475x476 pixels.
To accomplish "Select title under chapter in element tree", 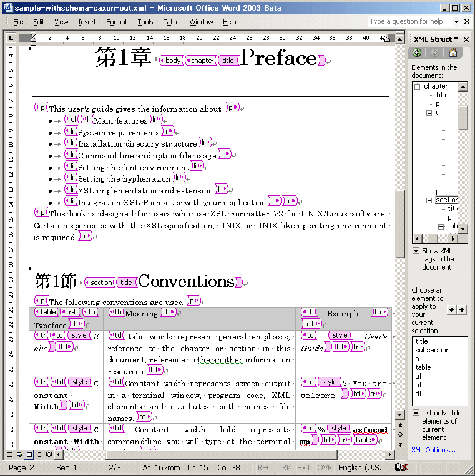I will tap(442, 95).
